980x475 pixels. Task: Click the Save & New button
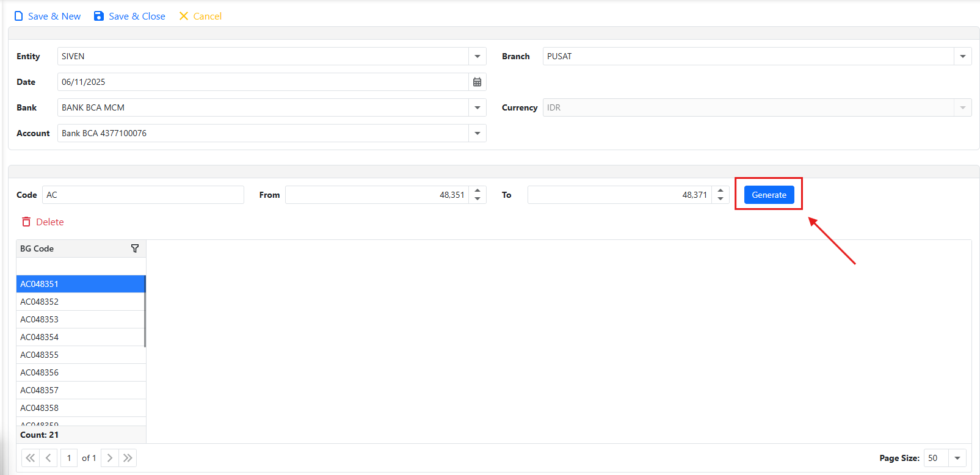click(47, 16)
